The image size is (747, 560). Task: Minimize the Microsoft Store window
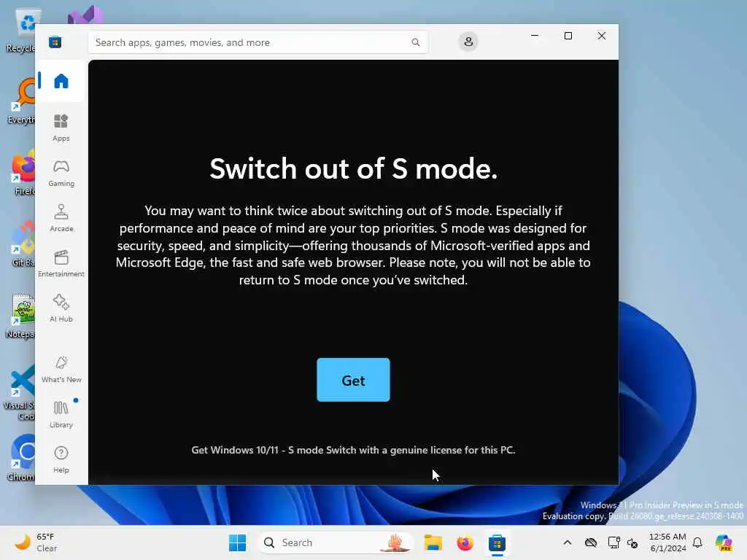(535, 36)
